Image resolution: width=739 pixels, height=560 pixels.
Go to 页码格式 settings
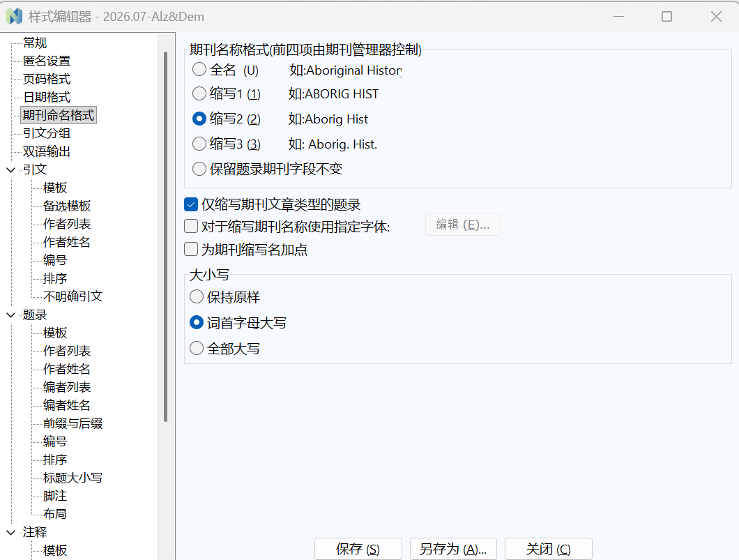pyautogui.click(x=47, y=79)
